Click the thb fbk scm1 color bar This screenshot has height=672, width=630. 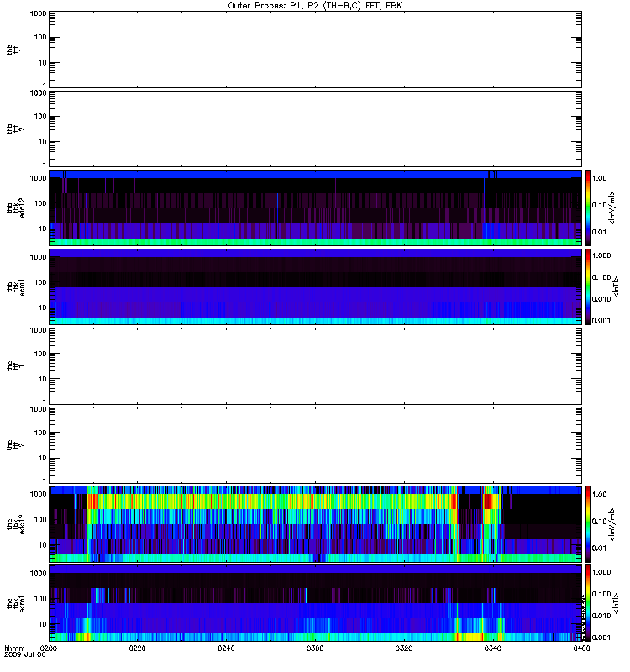tap(588, 286)
